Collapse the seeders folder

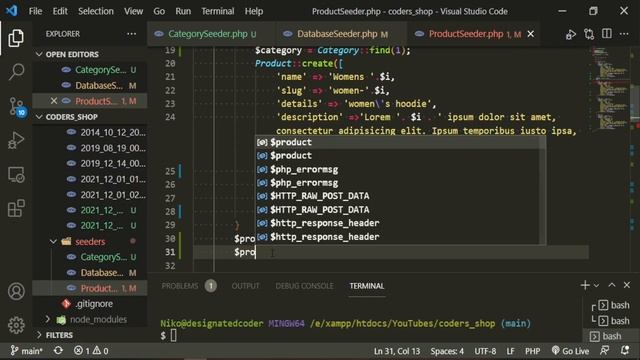tap(53, 242)
